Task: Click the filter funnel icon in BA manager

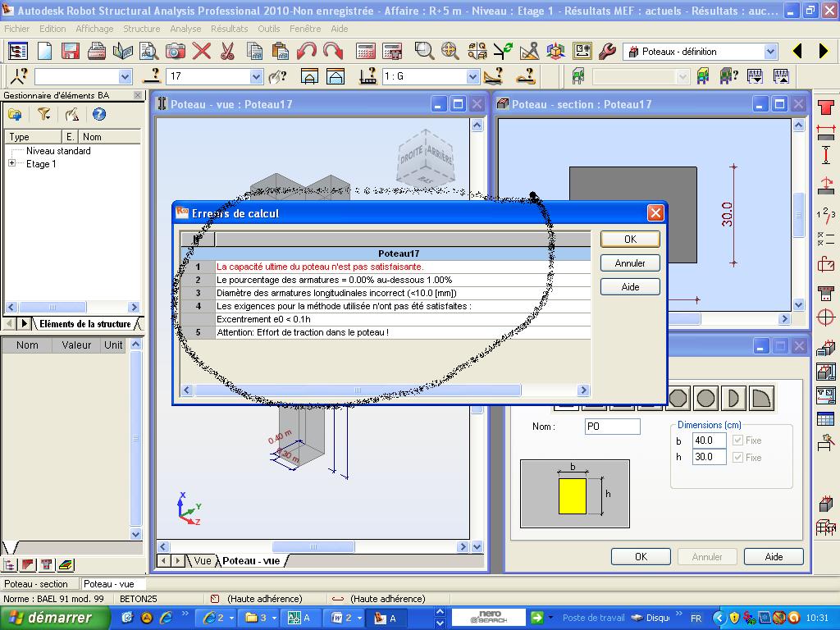Action: point(43,114)
